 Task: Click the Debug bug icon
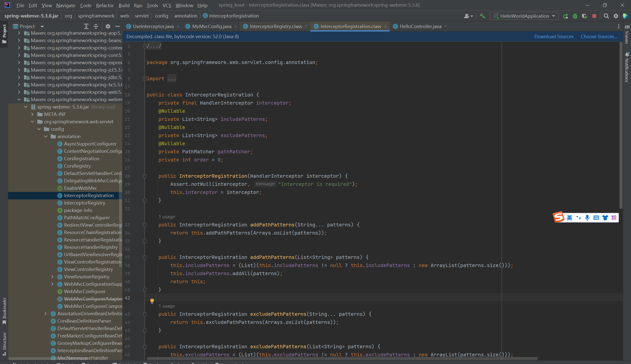click(575, 16)
